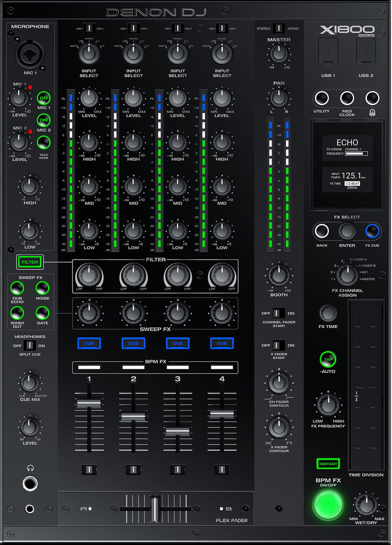
Task: Click the Flex Fader crossfader handle
Action: tap(155, 509)
